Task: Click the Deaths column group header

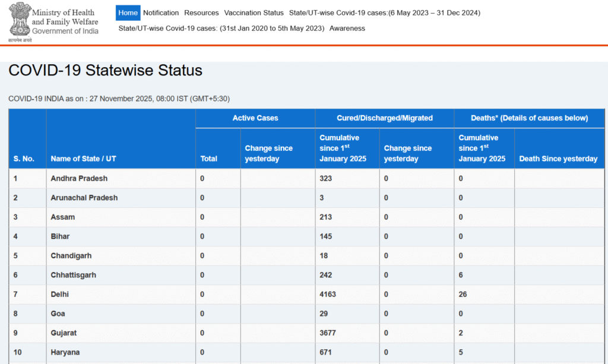Action: coord(529,118)
